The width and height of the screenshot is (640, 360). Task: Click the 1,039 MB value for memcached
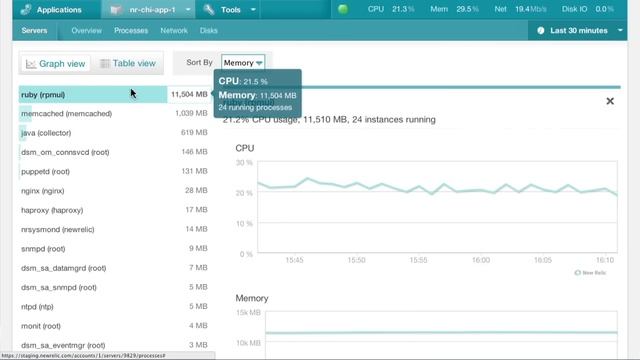(191, 113)
